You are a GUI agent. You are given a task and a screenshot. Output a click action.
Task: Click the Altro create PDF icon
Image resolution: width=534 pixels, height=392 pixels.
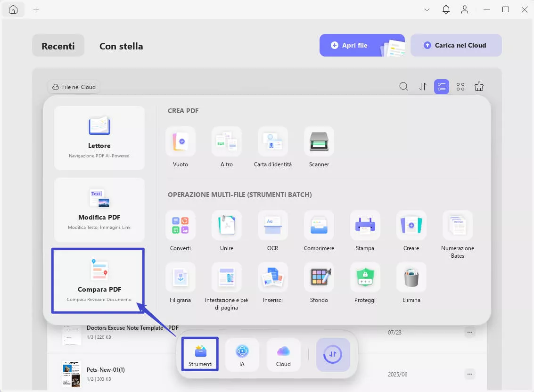227,141
